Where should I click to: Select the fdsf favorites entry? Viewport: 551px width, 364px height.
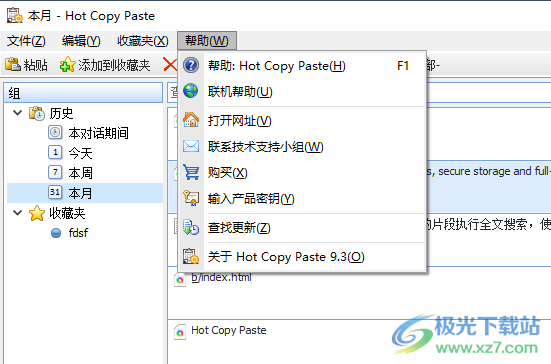78,233
